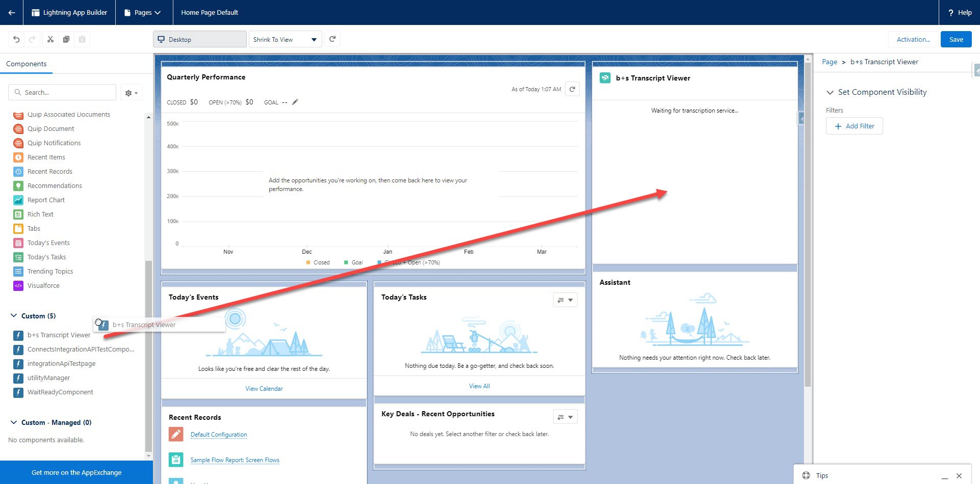Click the Visualforce component icon
Screen dimensions: 980x484
(18, 286)
